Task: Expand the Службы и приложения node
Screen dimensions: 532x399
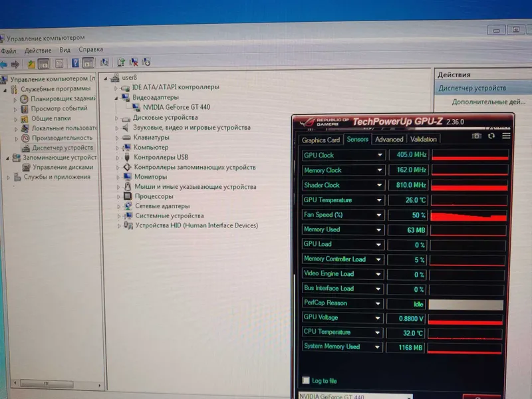Action: coord(9,177)
